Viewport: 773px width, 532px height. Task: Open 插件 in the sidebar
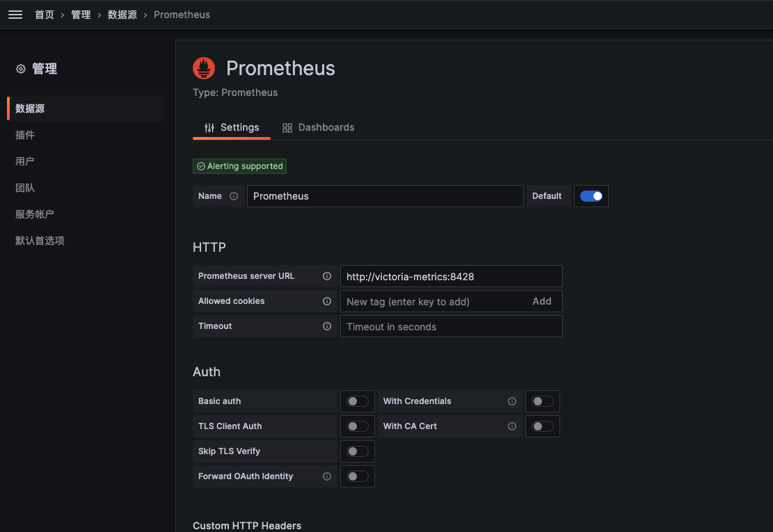25,135
